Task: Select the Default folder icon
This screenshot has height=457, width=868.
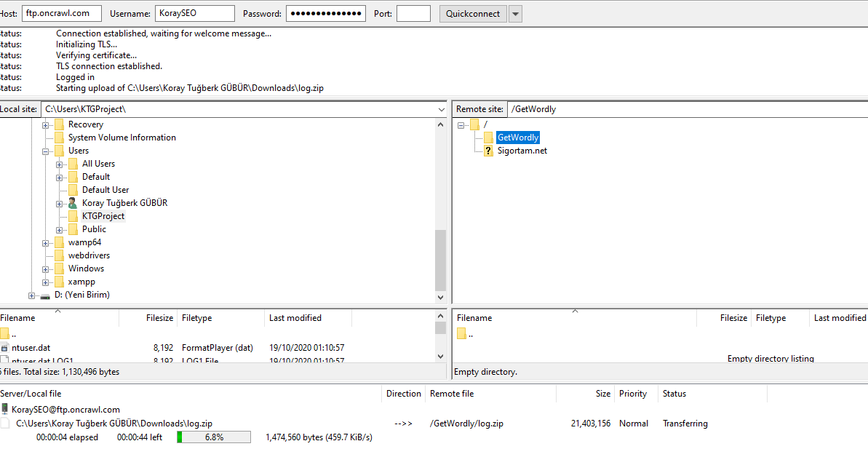Action: tap(73, 177)
